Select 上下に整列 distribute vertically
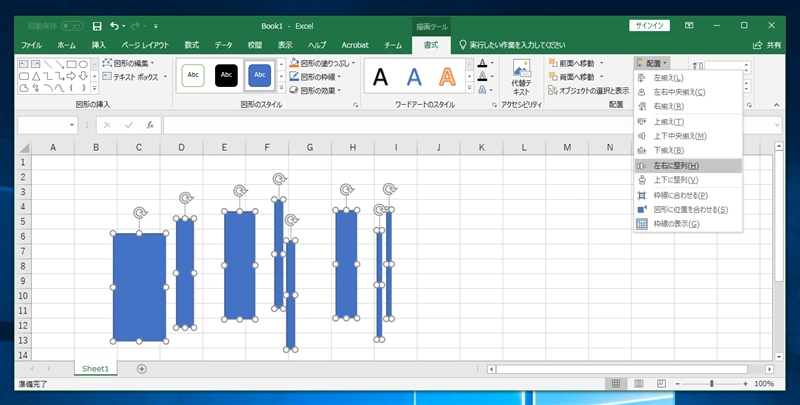The height and width of the screenshot is (405, 800). (688, 180)
